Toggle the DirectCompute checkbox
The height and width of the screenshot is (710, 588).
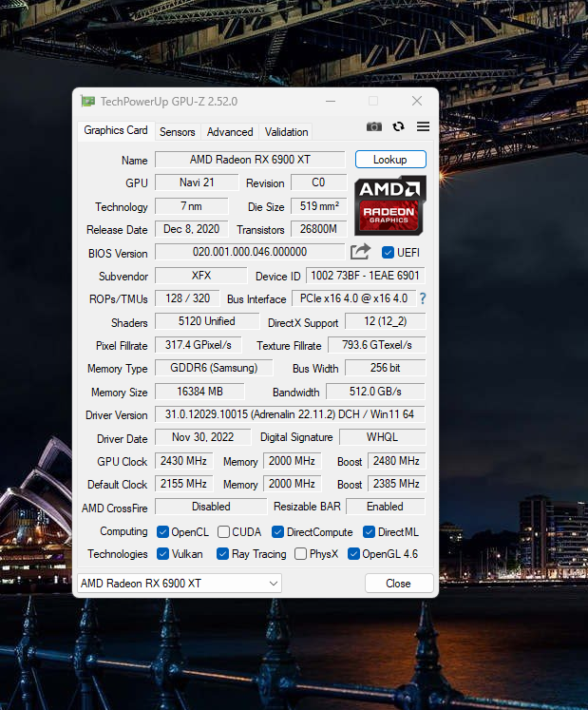click(x=277, y=531)
